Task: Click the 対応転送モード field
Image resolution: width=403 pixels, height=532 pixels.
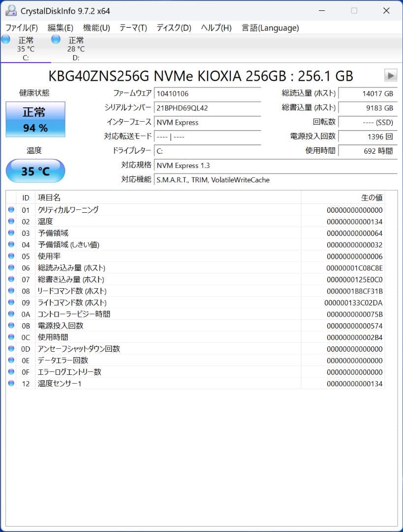Action: pyautogui.click(x=208, y=137)
